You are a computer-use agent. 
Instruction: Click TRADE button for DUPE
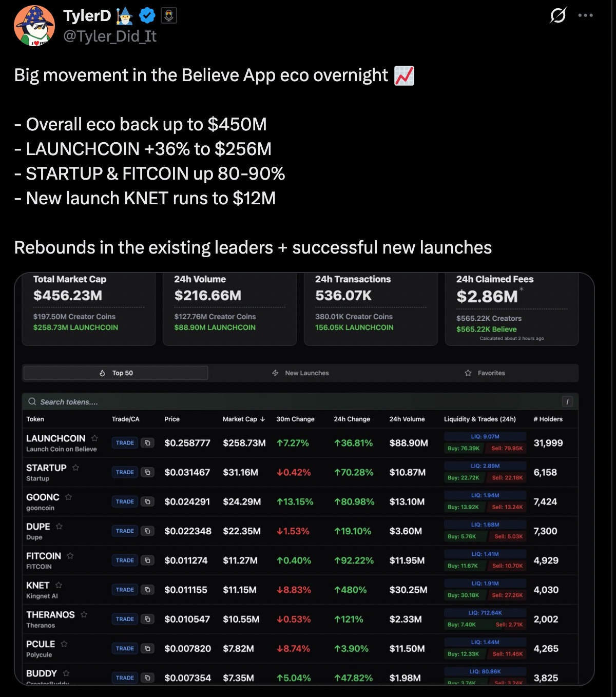pyautogui.click(x=125, y=531)
